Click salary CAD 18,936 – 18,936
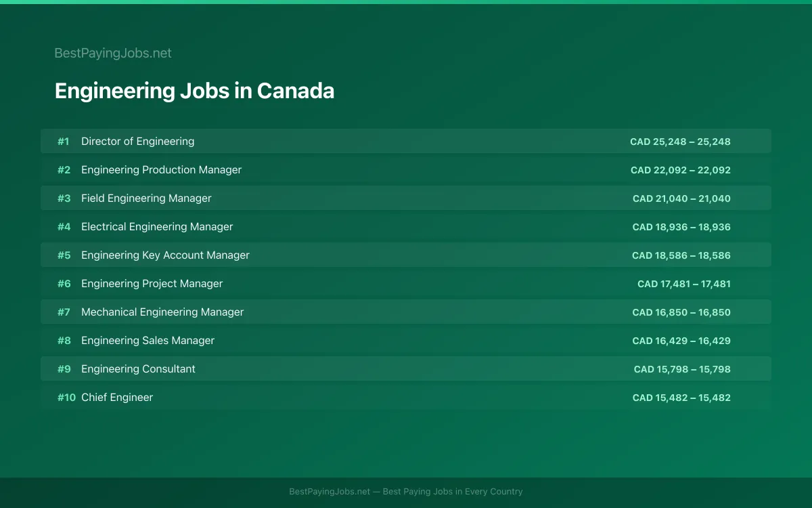812x508 pixels. click(681, 227)
